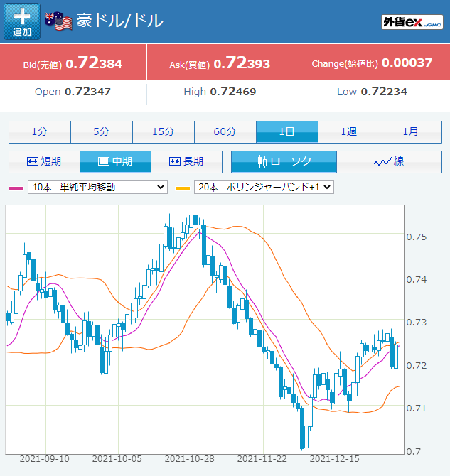Viewport: 450px width, 476px height.
Task: Select the 60分 timeframe tab
Action: pos(225,131)
